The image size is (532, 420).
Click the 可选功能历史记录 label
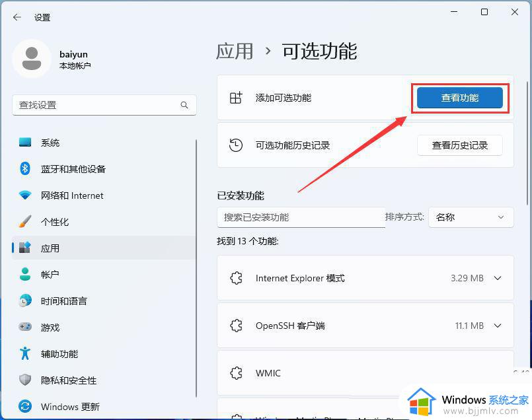[293, 145]
